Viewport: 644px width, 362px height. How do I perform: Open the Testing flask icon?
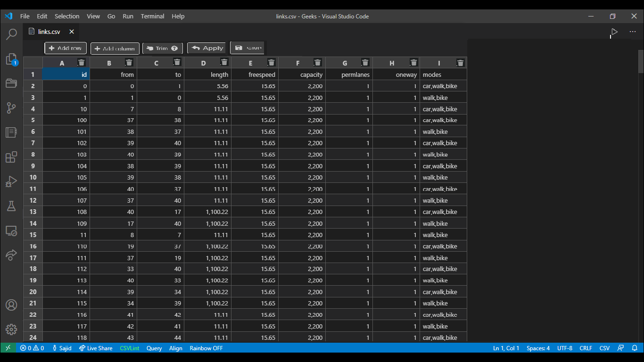[x=11, y=206]
